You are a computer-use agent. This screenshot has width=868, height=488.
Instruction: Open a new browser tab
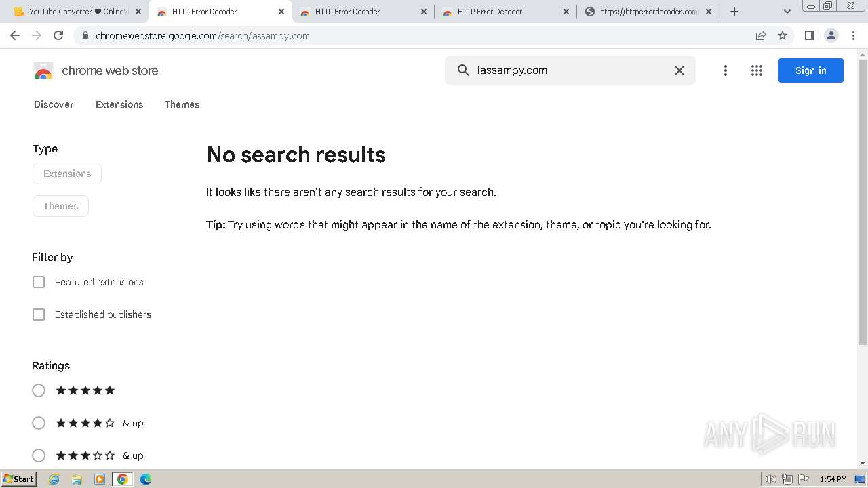pos(734,12)
